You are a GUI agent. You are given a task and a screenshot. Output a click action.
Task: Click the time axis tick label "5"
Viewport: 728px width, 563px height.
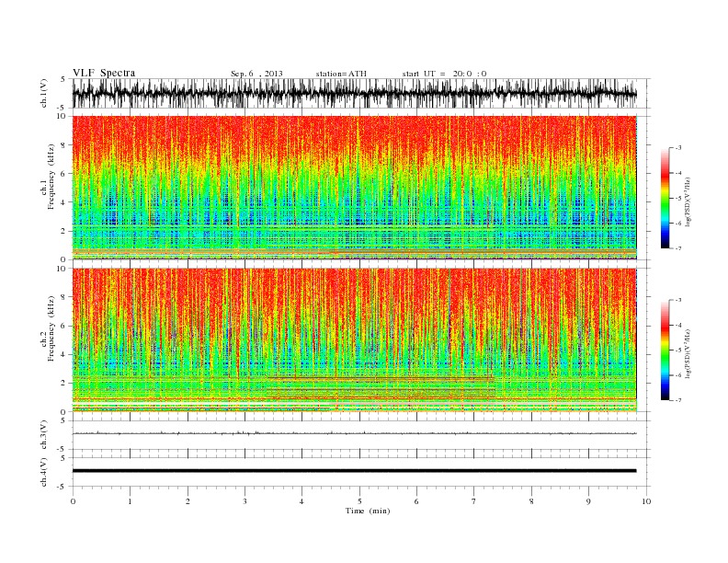coord(359,501)
